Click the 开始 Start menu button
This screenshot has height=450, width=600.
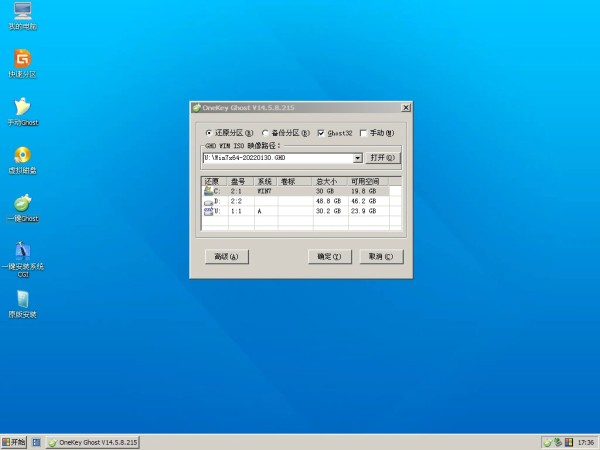tap(14, 442)
